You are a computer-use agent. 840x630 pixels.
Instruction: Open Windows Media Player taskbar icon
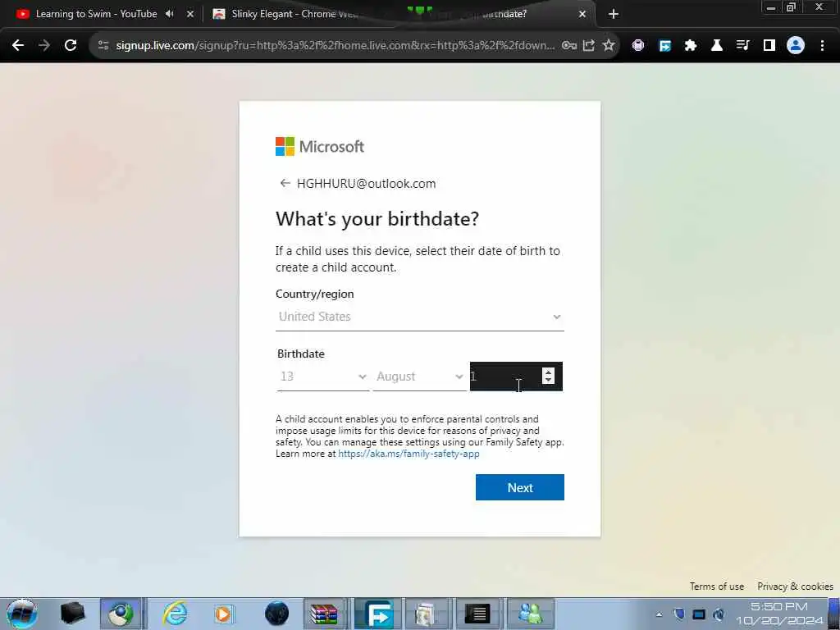223,614
